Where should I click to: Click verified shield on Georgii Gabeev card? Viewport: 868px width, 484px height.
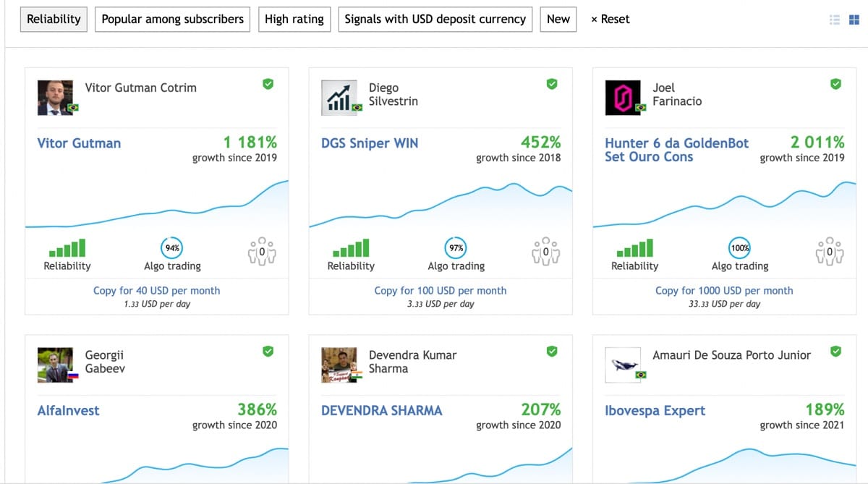pos(268,352)
